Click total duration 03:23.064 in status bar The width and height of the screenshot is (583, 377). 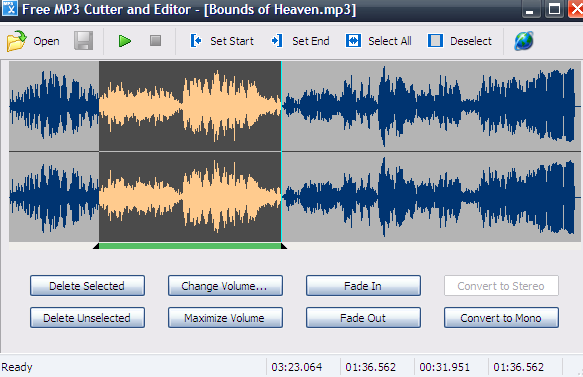click(297, 367)
